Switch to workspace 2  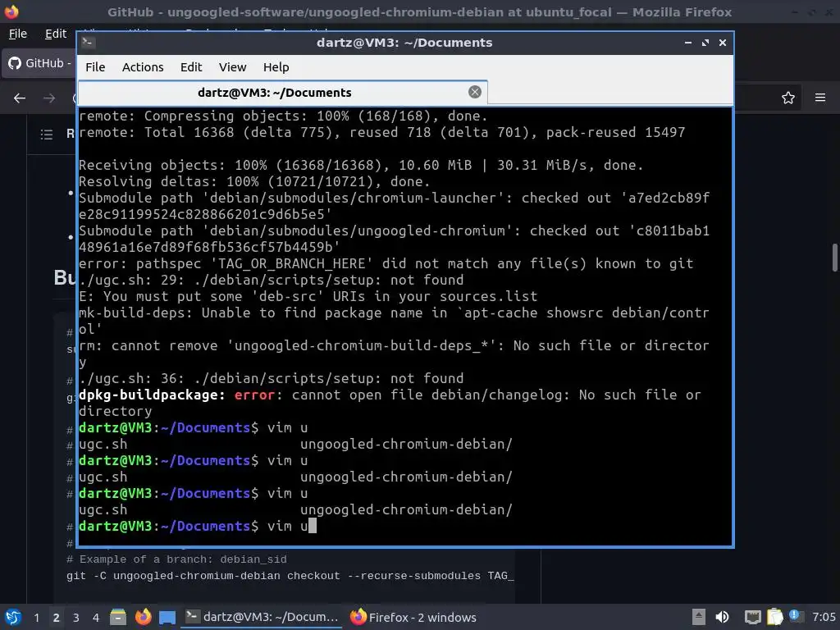point(57,618)
